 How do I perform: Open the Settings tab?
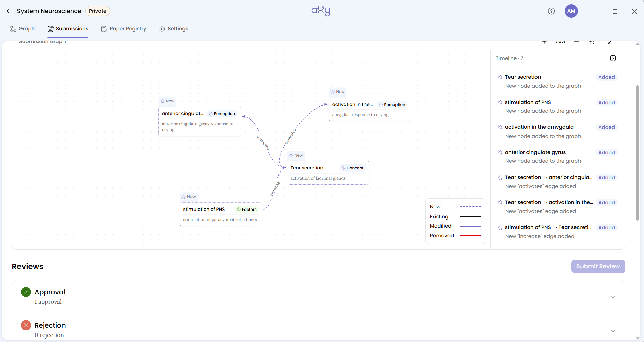pyautogui.click(x=174, y=29)
